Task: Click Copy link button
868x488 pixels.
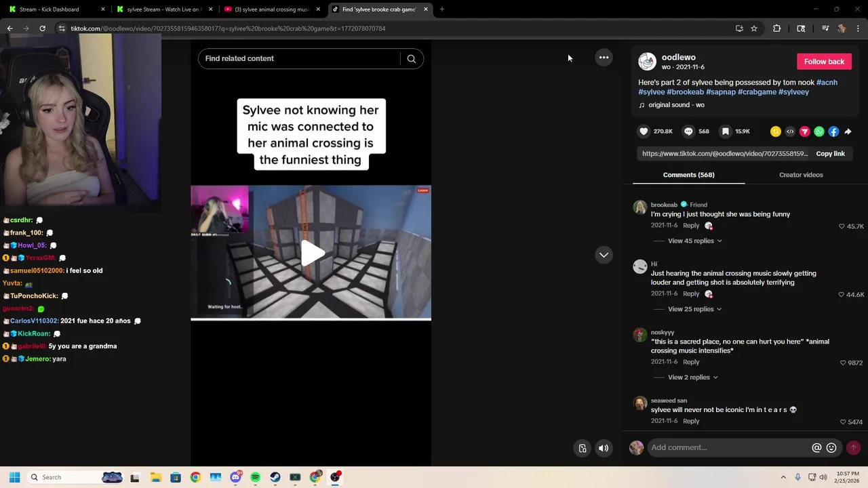Action: (x=830, y=154)
